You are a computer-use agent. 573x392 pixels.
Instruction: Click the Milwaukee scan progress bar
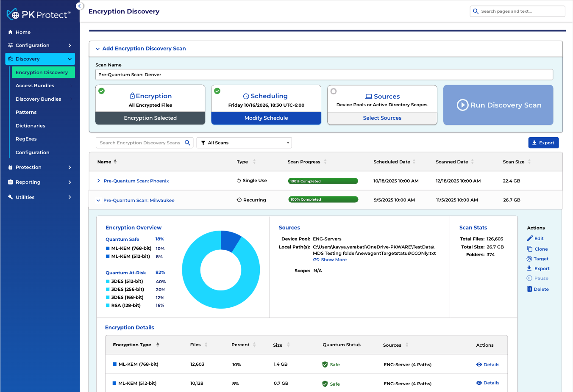click(x=323, y=199)
